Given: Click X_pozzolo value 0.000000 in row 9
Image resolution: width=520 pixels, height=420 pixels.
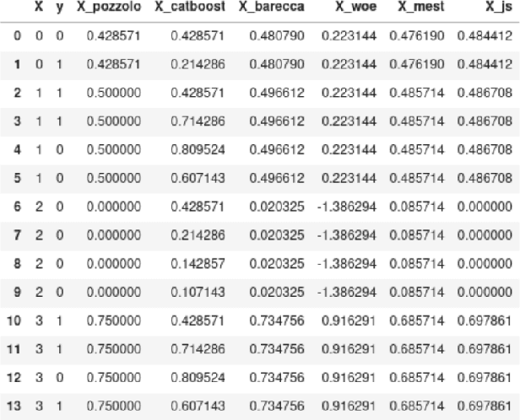Looking at the screenshot, I should (114, 292).
